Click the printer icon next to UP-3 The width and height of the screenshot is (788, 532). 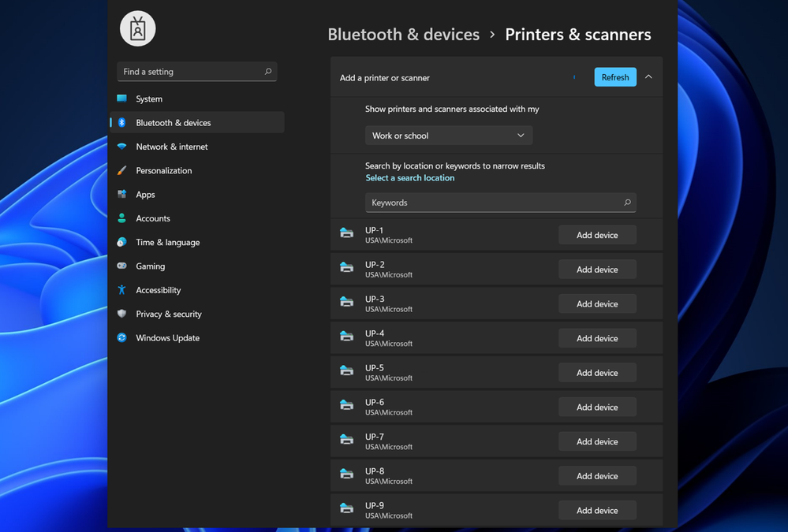347,301
